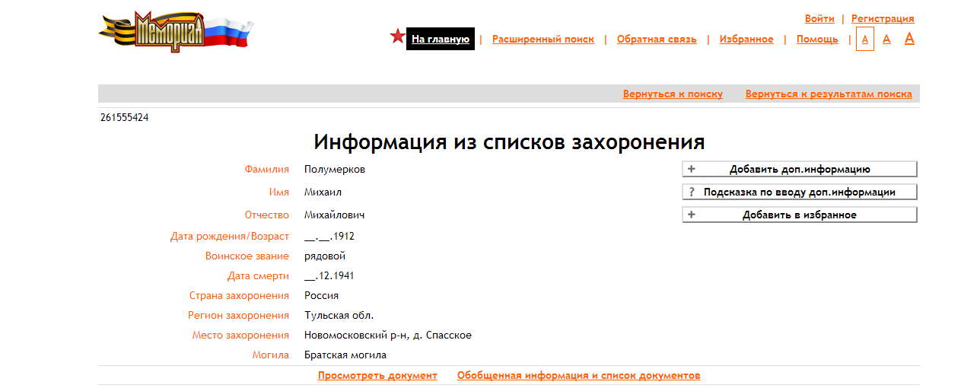Viewport: 980px width, 388px height.
Task: Click the Мемориал site logo
Action: (175, 31)
